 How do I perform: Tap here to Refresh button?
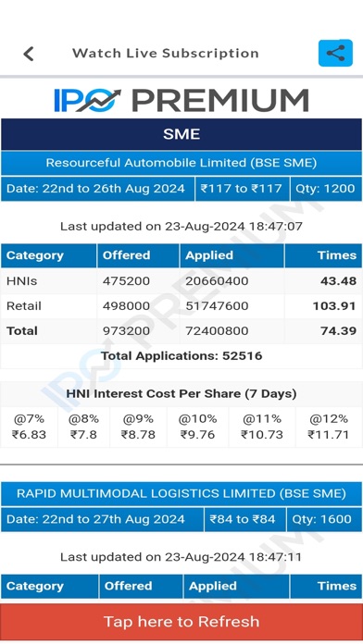181,622
